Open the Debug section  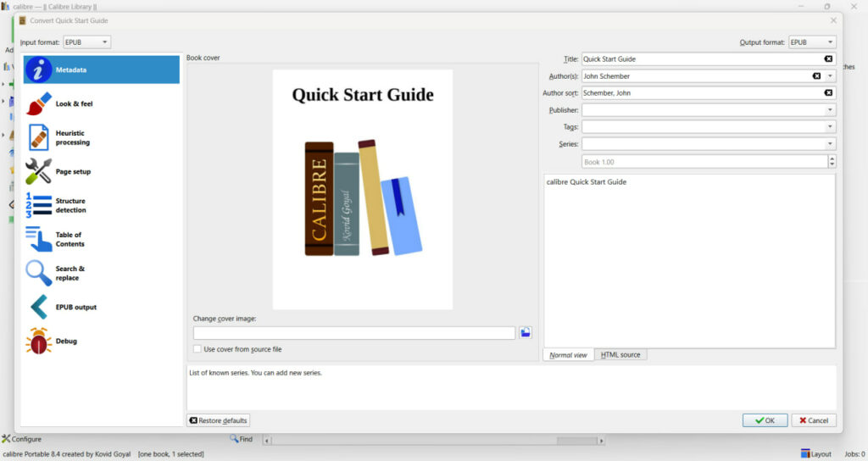[x=102, y=341]
